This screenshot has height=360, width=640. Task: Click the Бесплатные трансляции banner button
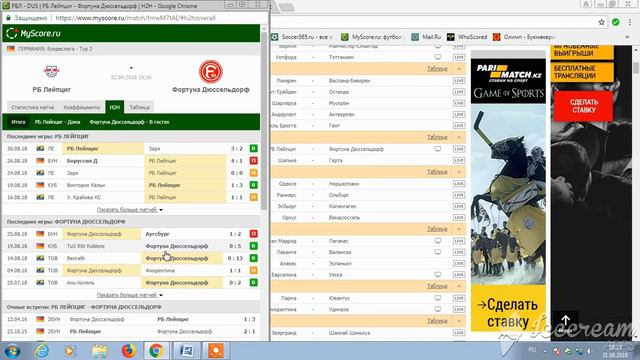click(582, 72)
